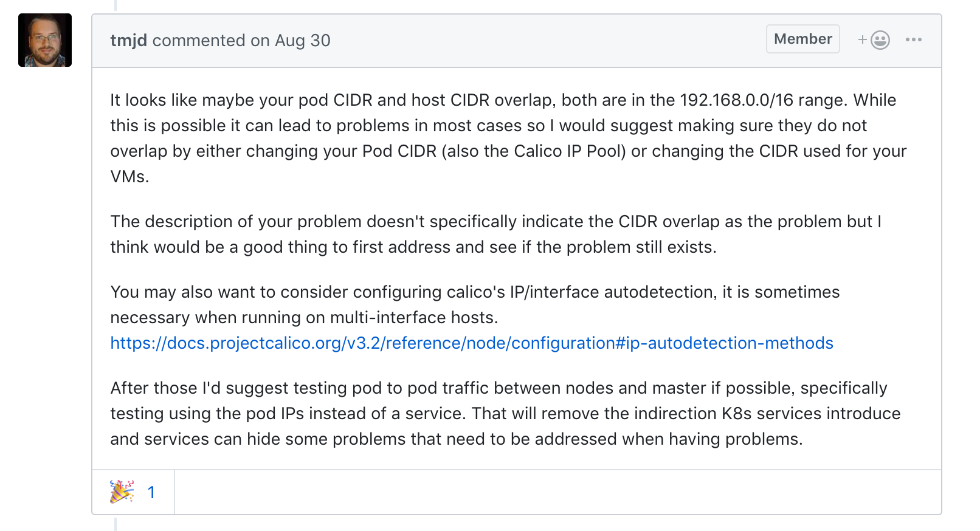Add a reaction with the smiley icon
Viewport: 980px width, 531px height.
[880, 40]
